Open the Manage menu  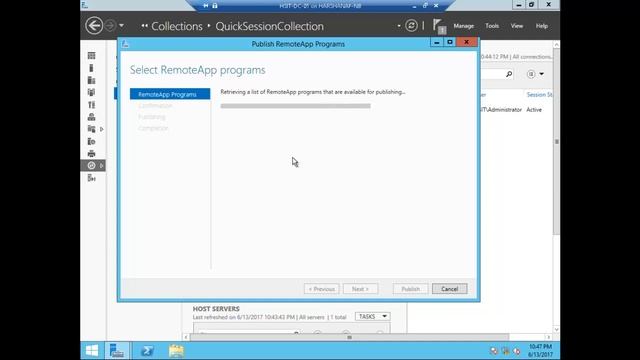click(x=464, y=26)
